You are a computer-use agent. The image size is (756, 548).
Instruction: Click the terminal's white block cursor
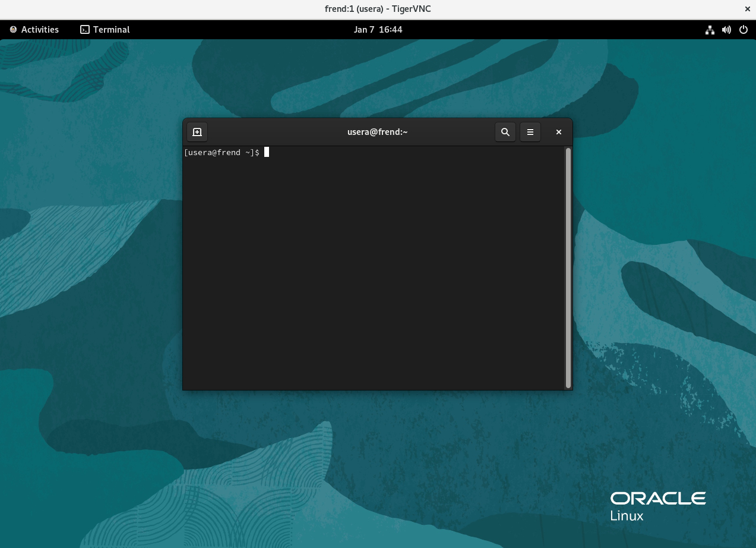click(x=267, y=153)
